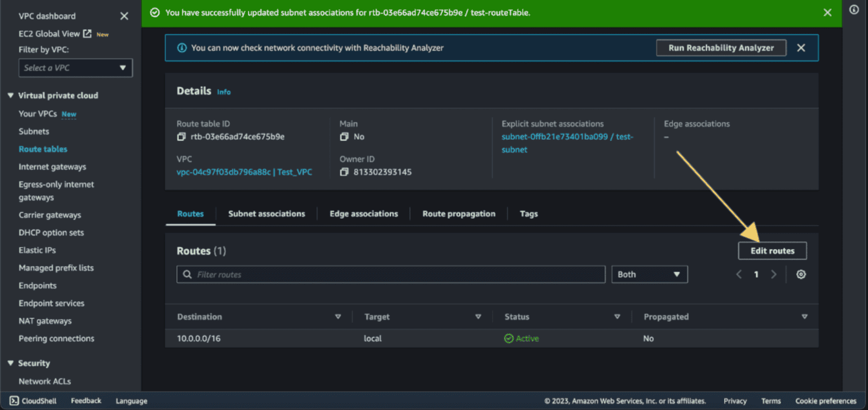Collapse the Security section in sidebar
The height and width of the screenshot is (410, 868).
[x=10, y=363]
